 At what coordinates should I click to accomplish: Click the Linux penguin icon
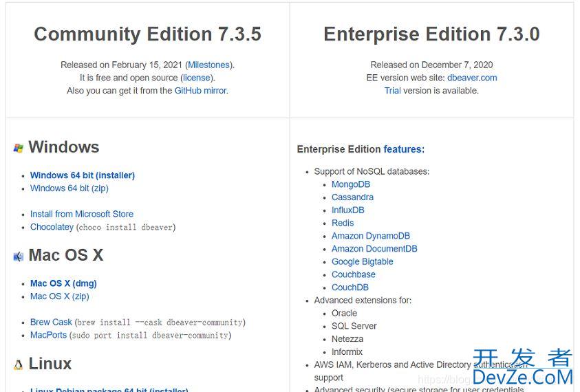tap(19, 365)
